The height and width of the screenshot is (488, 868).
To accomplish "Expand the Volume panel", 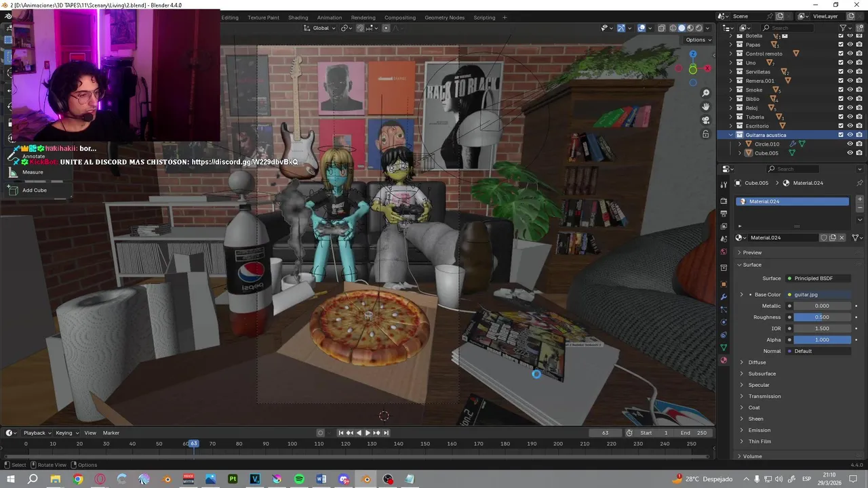I will click(752, 456).
